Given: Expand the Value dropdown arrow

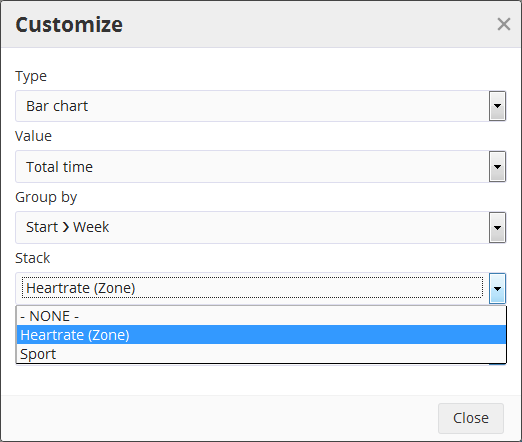Looking at the screenshot, I should point(497,167).
